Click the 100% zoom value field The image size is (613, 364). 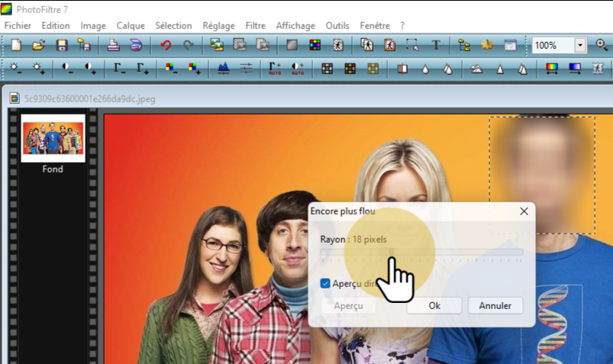tap(553, 45)
